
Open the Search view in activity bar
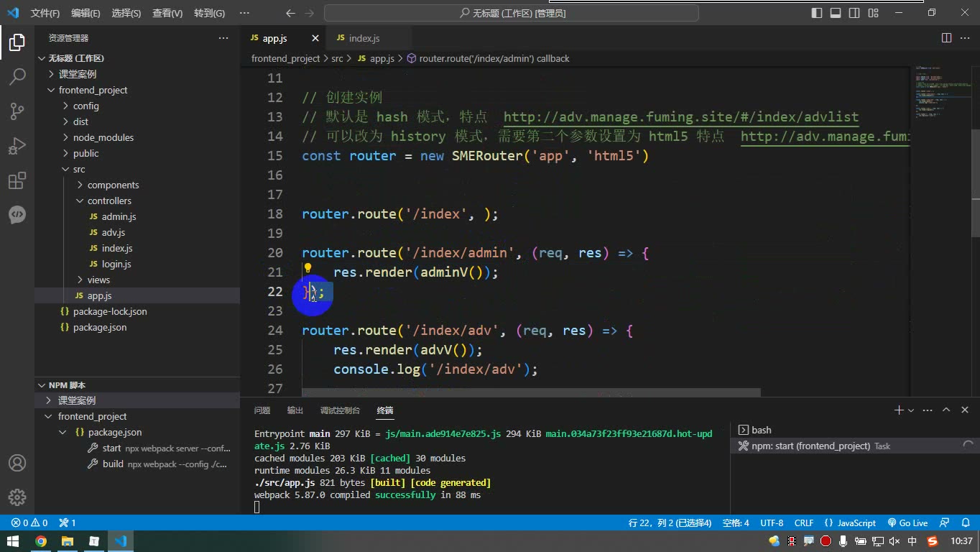pyautogui.click(x=17, y=76)
